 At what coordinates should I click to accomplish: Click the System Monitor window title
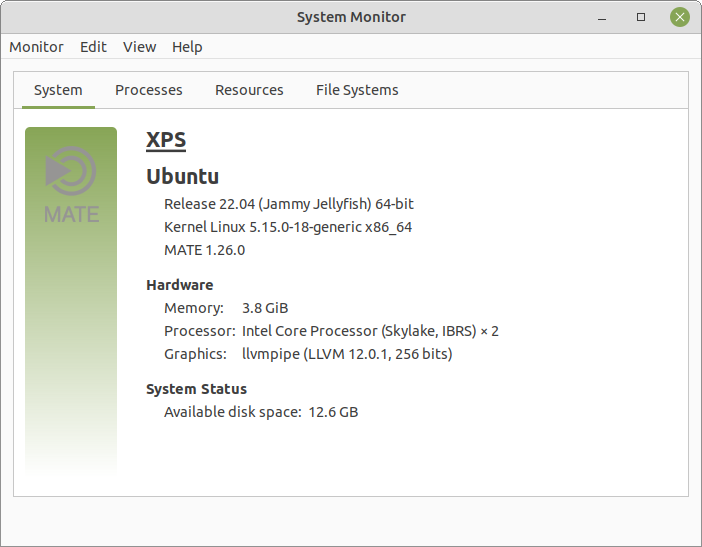point(351,17)
